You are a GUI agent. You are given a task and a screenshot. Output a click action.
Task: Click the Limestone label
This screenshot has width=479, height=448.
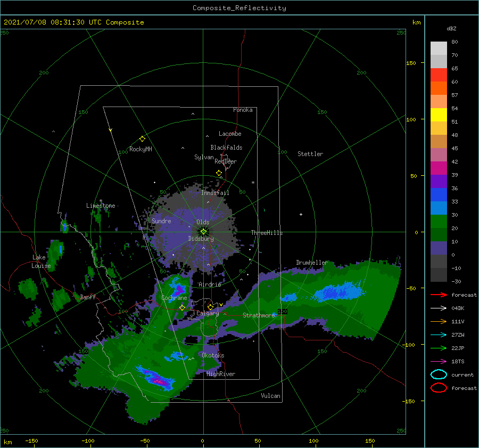point(101,206)
